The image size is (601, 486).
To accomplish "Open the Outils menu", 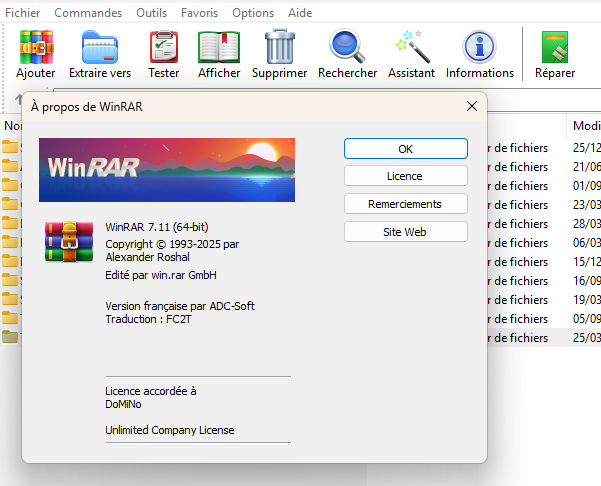I will (151, 13).
